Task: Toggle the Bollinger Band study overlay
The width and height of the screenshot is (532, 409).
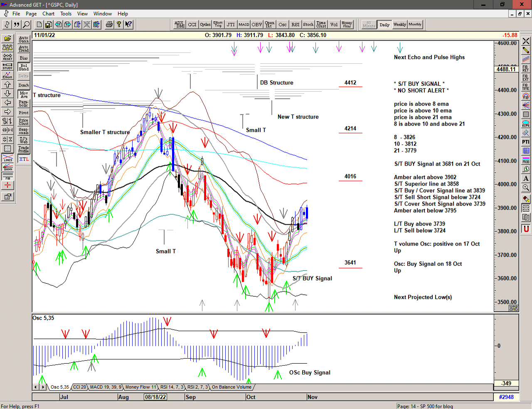Action: tap(24, 67)
